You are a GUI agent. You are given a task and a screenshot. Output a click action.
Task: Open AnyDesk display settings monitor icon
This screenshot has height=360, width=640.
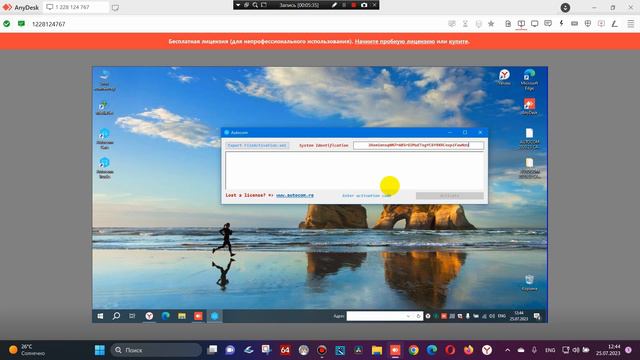click(x=534, y=24)
